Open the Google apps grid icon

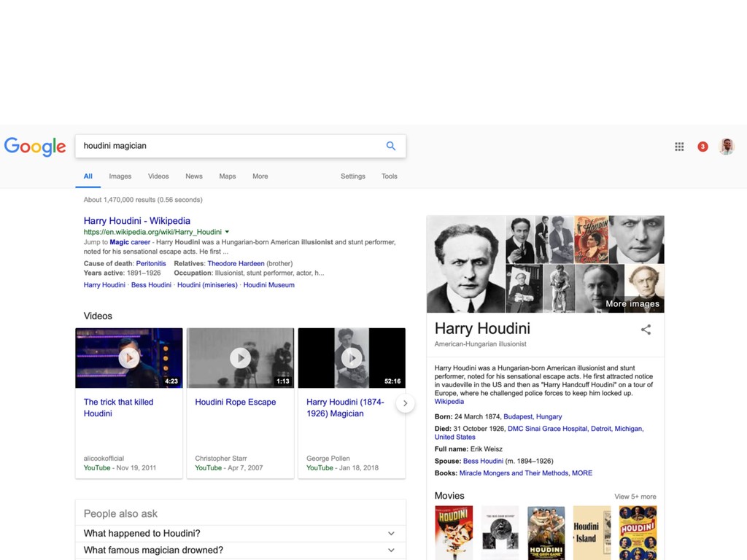click(679, 147)
